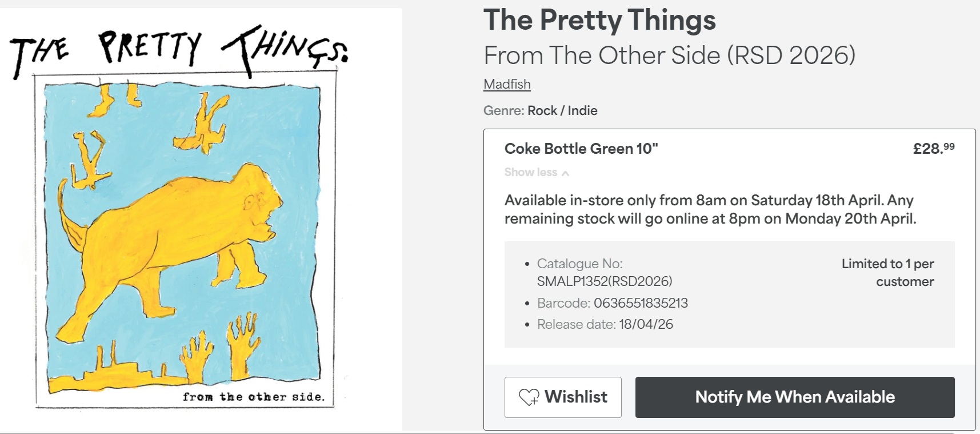980x434 pixels.
Task: Click the barcode number 0636551835213
Action: tap(641, 303)
